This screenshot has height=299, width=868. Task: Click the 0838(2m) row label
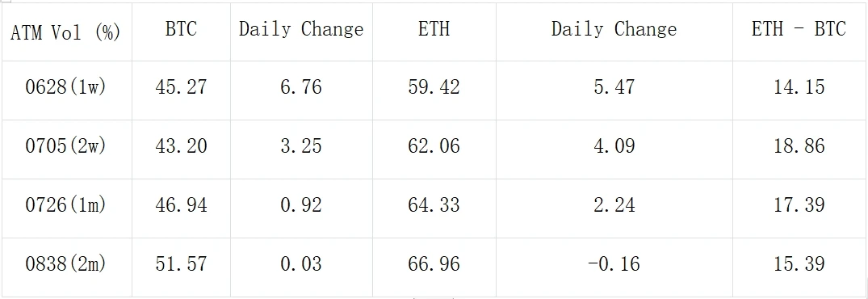coord(65,264)
